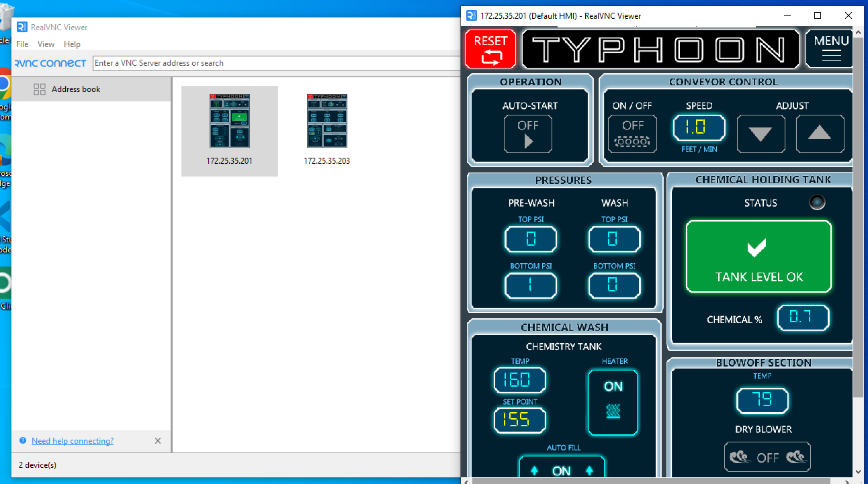This screenshot has width=868, height=484.
Task: Open the View menu
Action: point(46,44)
